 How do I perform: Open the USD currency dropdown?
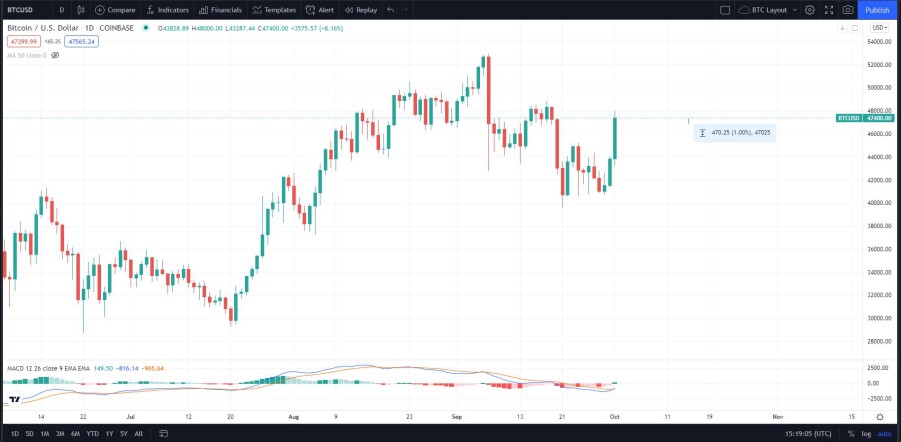[879, 28]
